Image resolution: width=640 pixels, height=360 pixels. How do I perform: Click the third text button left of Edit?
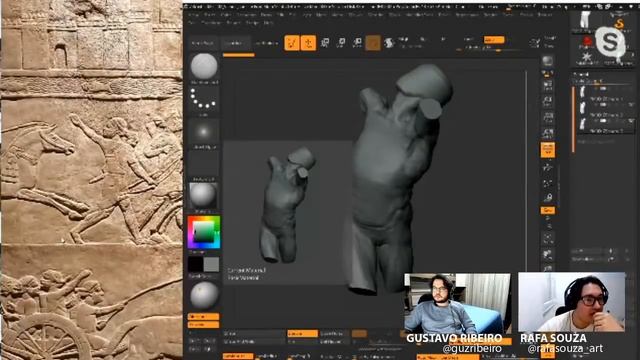(266, 43)
